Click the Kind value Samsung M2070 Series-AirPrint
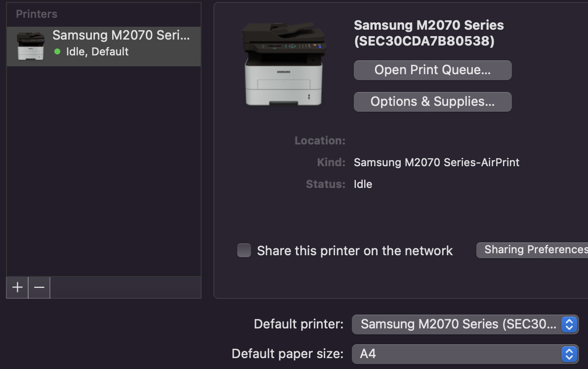This screenshot has height=369, width=588. (x=436, y=163)
